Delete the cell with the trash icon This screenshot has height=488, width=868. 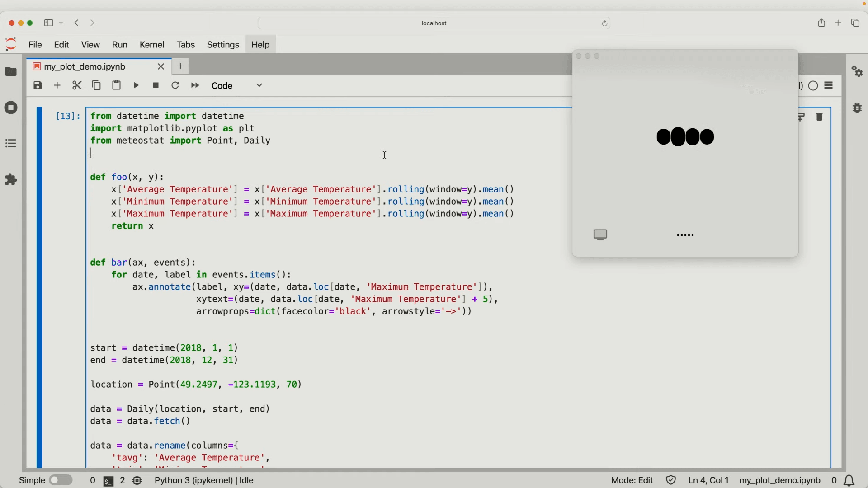point(820,117)
